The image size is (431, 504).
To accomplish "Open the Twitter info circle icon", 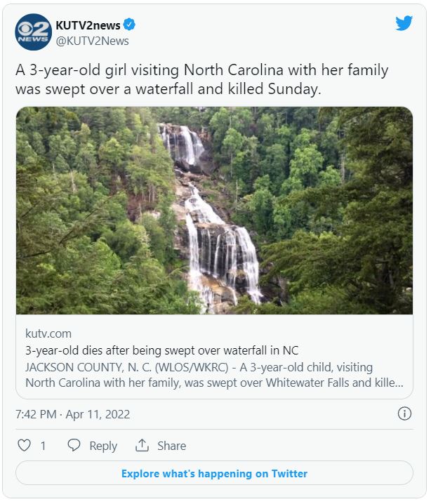I will pos(404,413).
